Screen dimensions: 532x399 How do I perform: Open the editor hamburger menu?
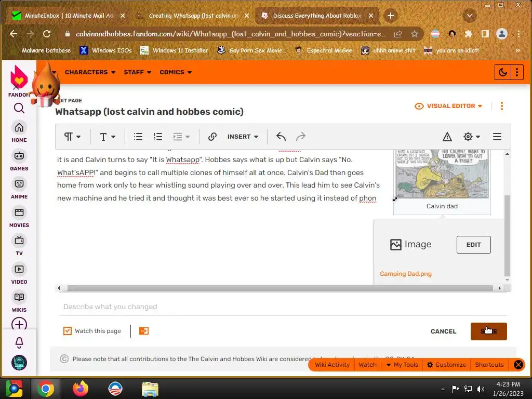click(497, 137)
